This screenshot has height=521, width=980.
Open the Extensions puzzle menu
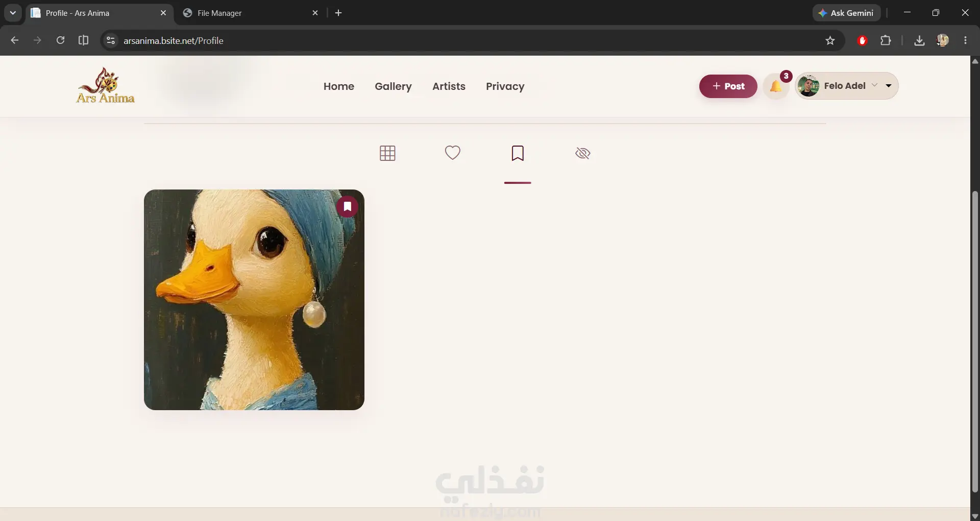[x=886, y=40]
